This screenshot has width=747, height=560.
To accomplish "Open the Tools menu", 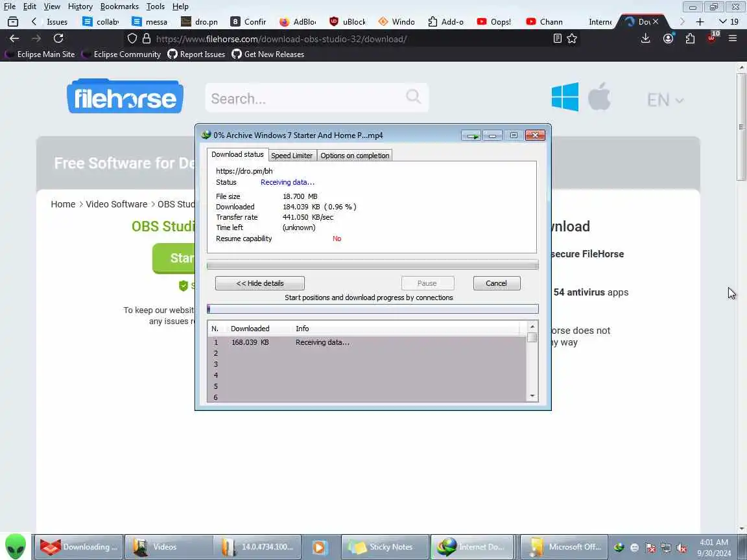I will 156,6.
